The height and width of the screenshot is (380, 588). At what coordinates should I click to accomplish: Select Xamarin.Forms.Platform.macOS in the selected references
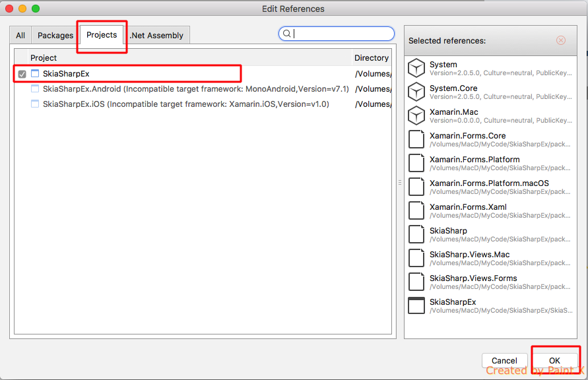click(490, 187)
